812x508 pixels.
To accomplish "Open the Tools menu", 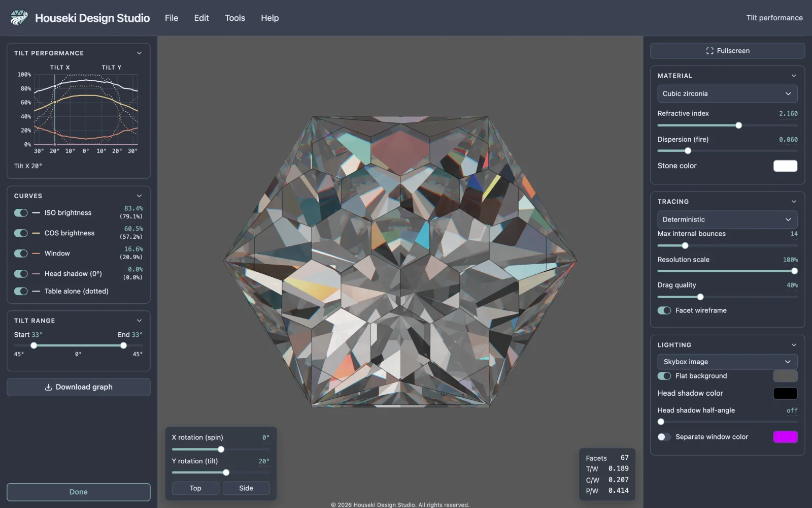I will click(235, 18).
